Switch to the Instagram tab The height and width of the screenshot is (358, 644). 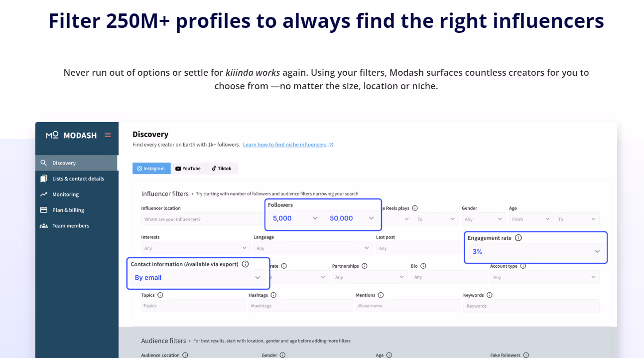coord(151,169)
